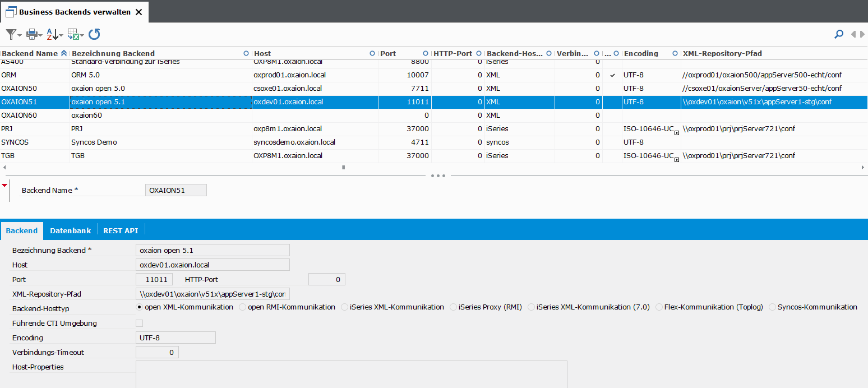Sort by Port column header
The image size is (868, 388).
pyautogui.click(x=388, y=53)
